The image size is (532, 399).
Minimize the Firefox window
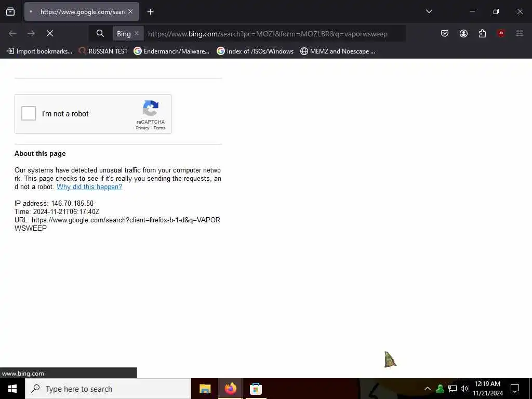(472, 11)
